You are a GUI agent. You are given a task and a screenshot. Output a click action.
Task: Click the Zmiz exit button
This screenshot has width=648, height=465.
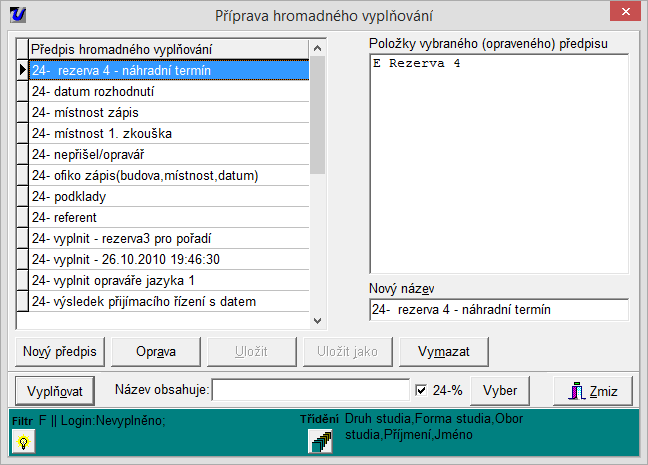593,390
